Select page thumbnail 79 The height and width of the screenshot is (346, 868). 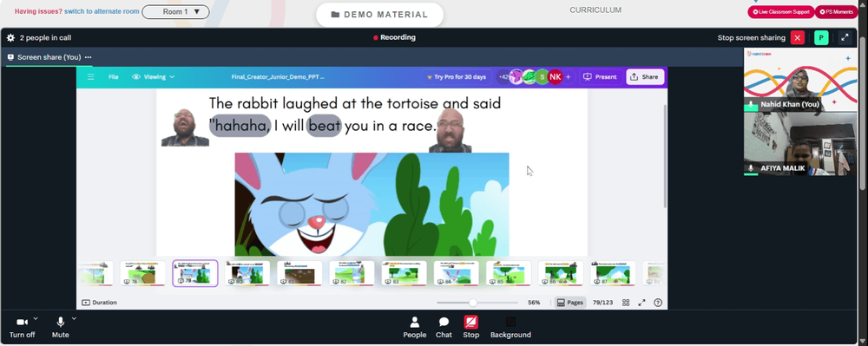pyautogui.click(x=194, y=274)
